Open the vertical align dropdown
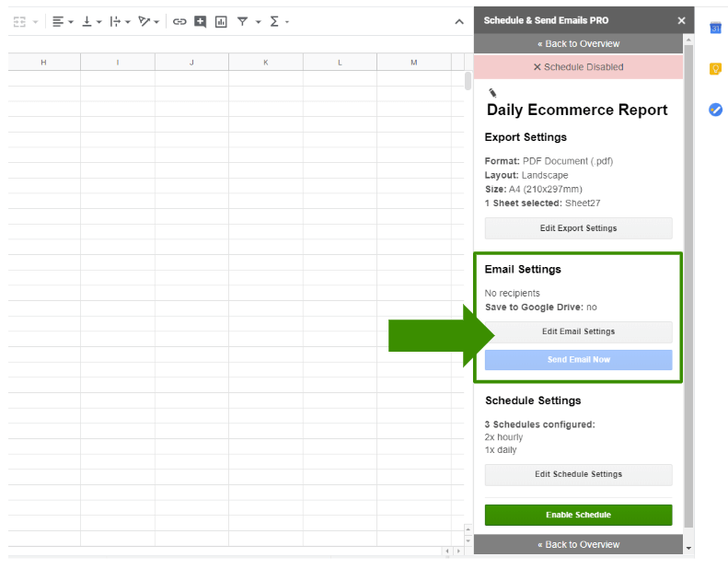This screenshot has width=728, height=569. tap(91, 21)
